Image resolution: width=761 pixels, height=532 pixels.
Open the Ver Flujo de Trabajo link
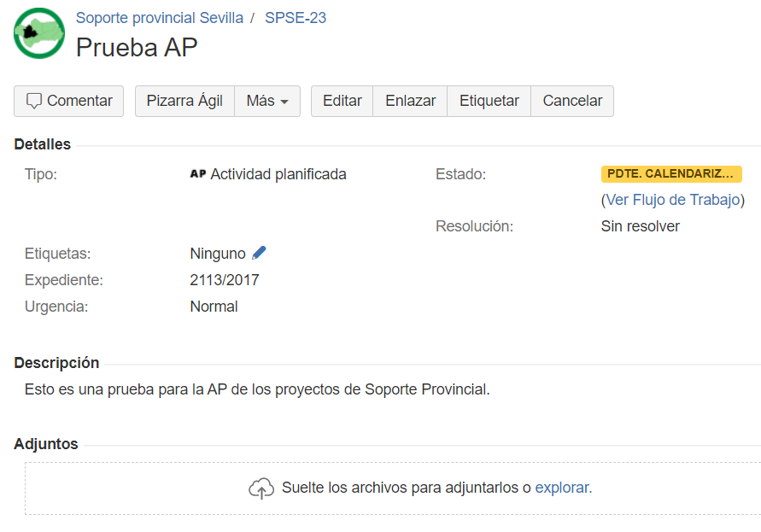pyautogui.click(x=673, y=200)
